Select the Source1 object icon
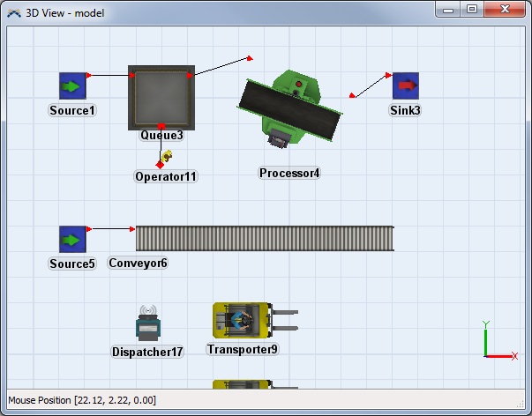532x416 pixels. [x=72, y=85]
